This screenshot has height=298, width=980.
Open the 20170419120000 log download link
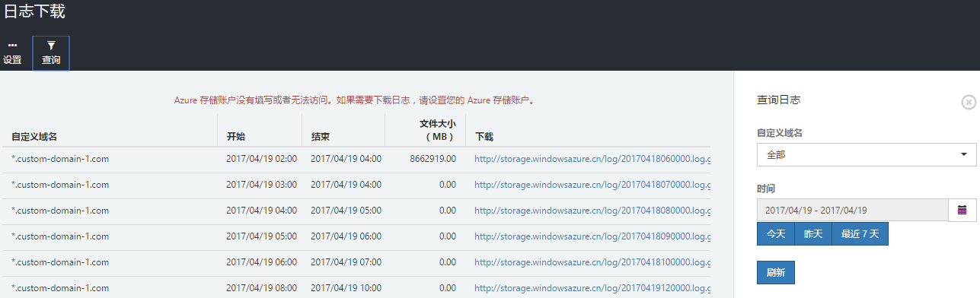coord(592,288)
